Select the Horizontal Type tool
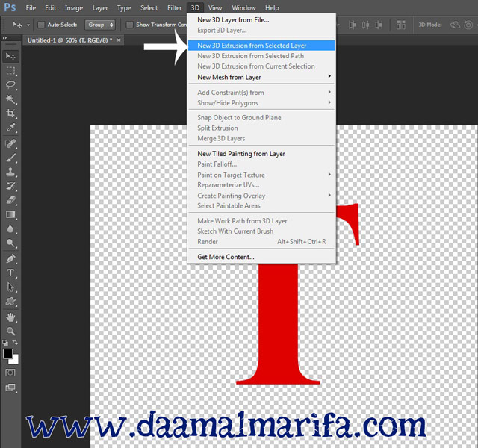The width and height of the screenshot is (478, 448). tap(10, 273)
